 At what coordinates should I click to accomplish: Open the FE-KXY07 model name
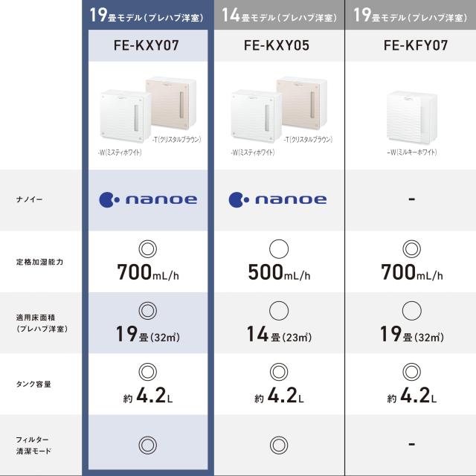coord(147,45)
